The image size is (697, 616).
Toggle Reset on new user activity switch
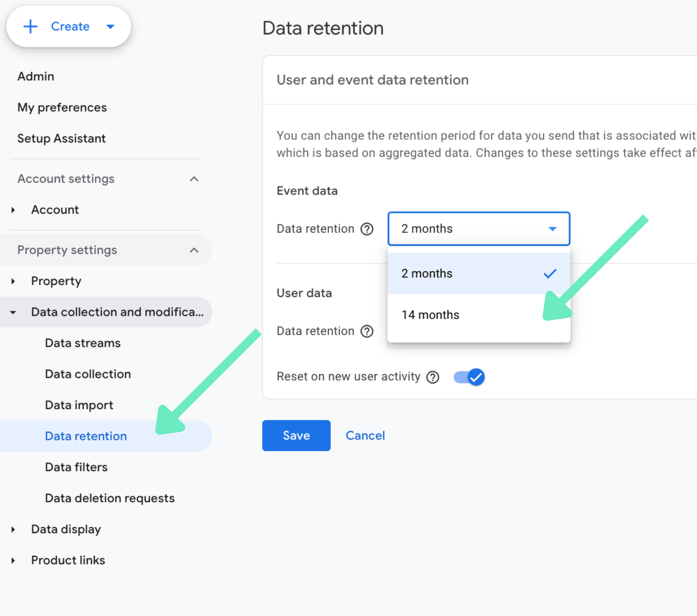(x=469, y=377)
